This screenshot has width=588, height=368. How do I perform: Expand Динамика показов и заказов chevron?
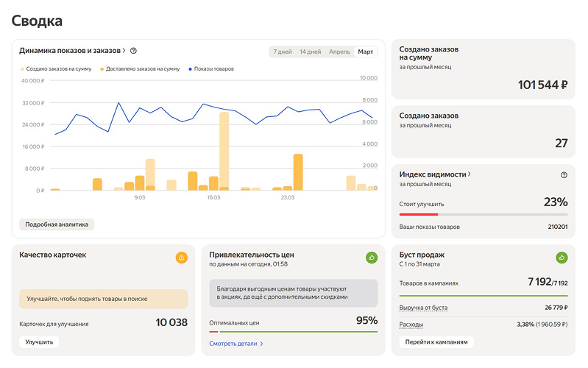pyautogui.click(x=124, y=50)
